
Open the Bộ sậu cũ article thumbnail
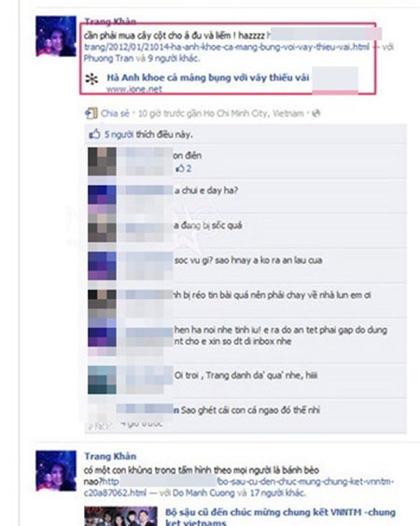120,516
